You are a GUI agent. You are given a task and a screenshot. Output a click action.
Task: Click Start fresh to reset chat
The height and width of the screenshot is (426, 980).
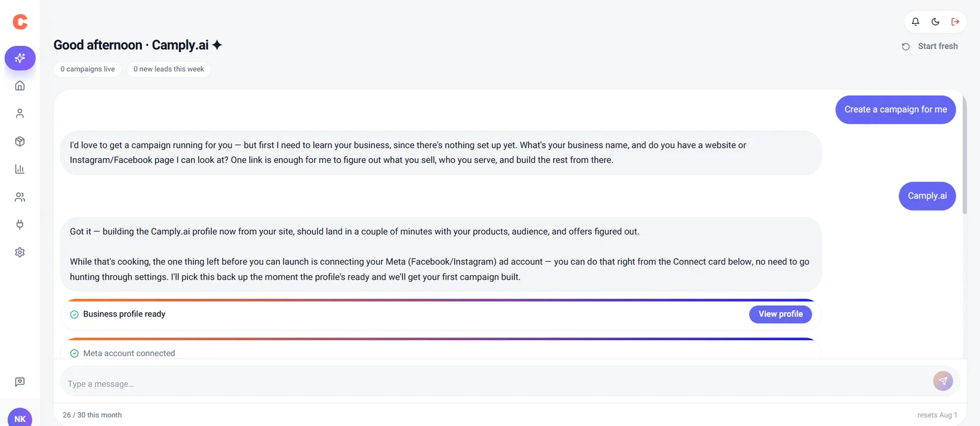pyautogui.click(x=930, y=46)
